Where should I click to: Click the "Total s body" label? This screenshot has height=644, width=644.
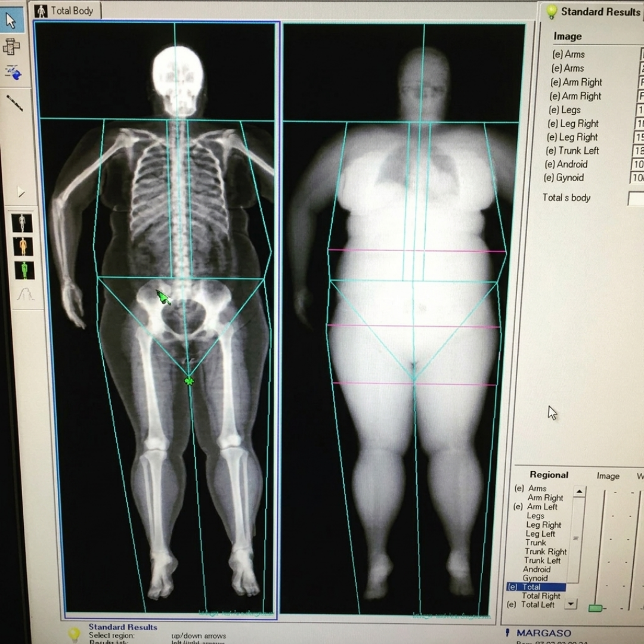[566, 198]
